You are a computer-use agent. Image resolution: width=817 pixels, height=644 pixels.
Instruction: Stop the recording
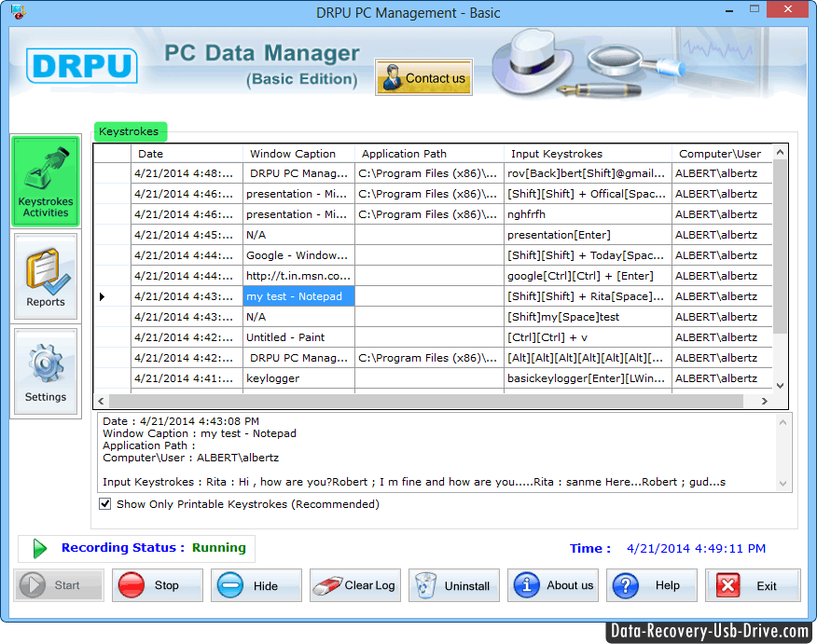tap(158, 585)
